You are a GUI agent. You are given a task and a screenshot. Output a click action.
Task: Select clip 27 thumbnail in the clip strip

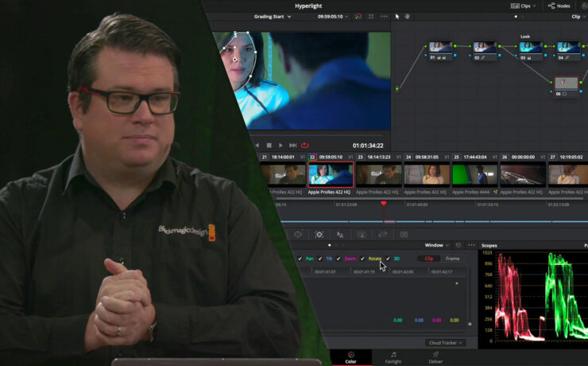click(x=568, y=175)
